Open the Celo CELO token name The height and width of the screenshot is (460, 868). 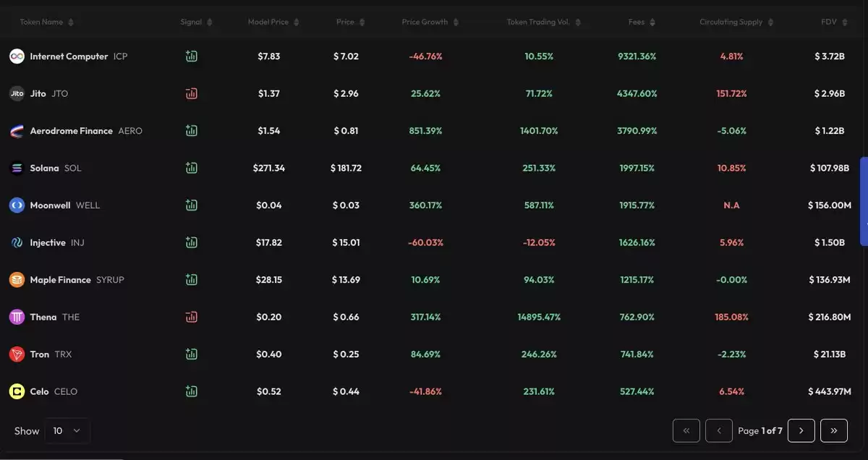point(54,391)
